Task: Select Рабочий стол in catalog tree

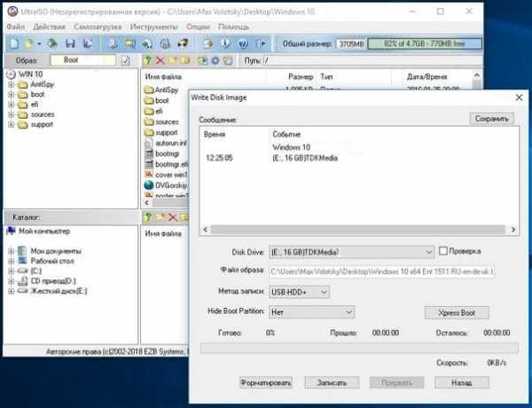Action: (x=52, y=261)
